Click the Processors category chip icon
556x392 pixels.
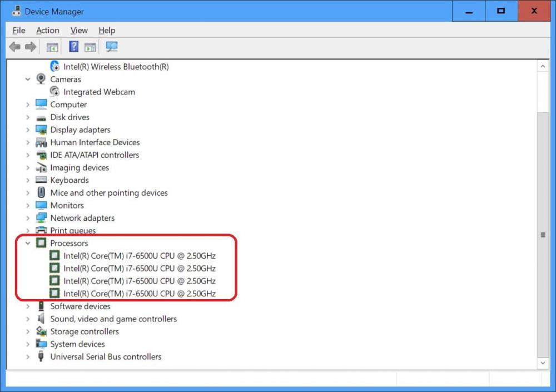[41, 242]
